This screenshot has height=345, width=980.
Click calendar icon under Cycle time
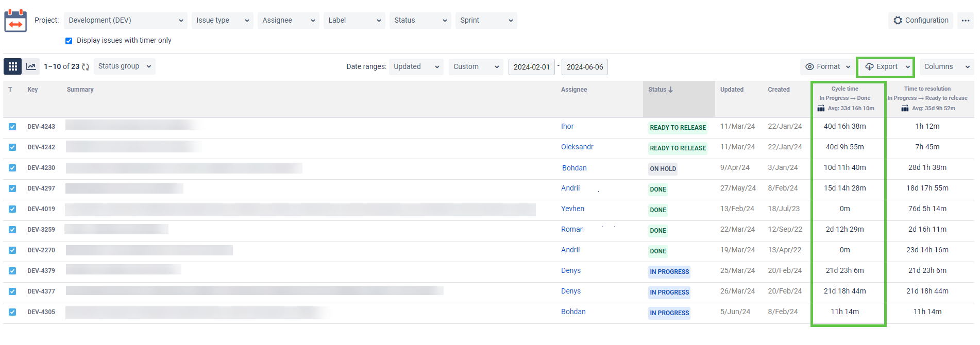[x=821, y=108]
